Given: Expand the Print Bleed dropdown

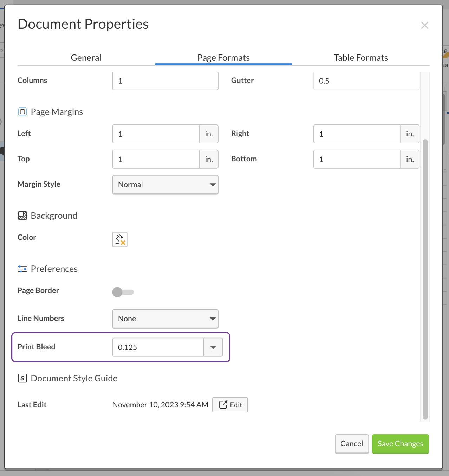Looking at the screenshot, I should (213, 347).
